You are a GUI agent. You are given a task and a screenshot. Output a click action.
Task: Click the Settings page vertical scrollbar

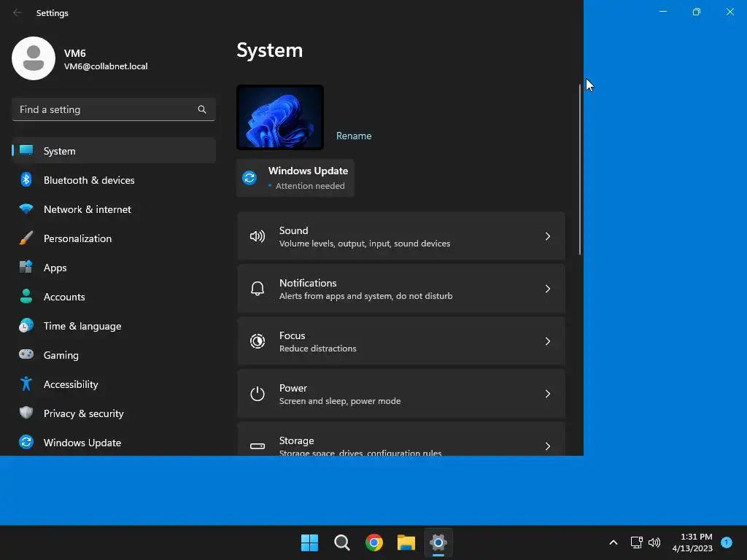[x=580, y=169]
